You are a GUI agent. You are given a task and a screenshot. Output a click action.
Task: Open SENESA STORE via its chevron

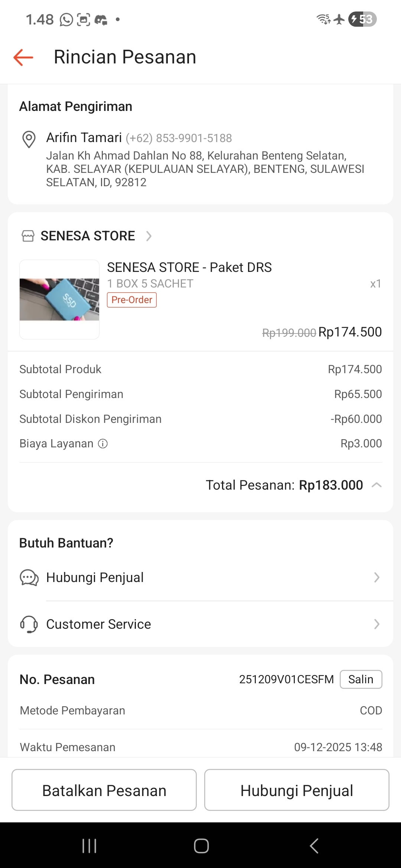click(x=149, y=236)
